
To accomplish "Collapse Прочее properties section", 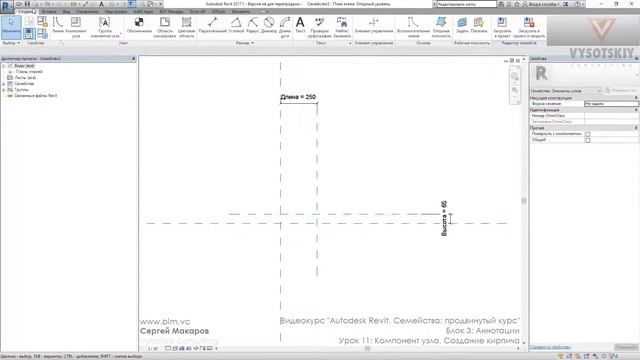I will (x=636, y=128).
